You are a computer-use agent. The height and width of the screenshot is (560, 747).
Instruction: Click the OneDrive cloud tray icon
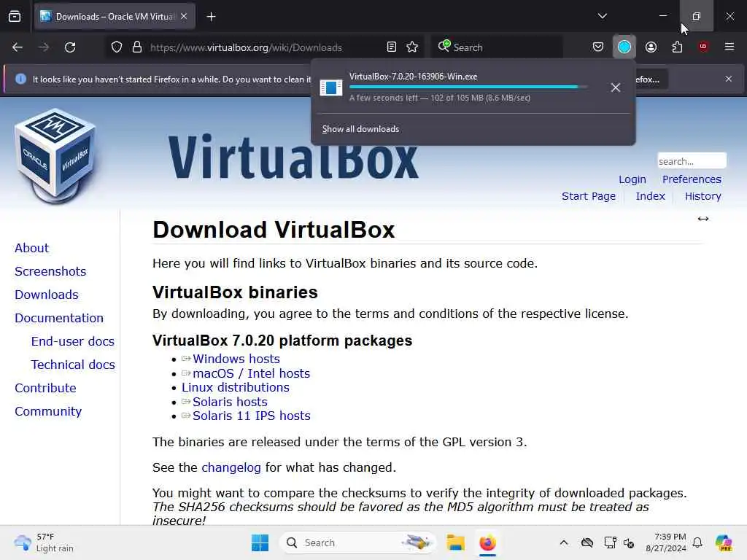(587, 542)
